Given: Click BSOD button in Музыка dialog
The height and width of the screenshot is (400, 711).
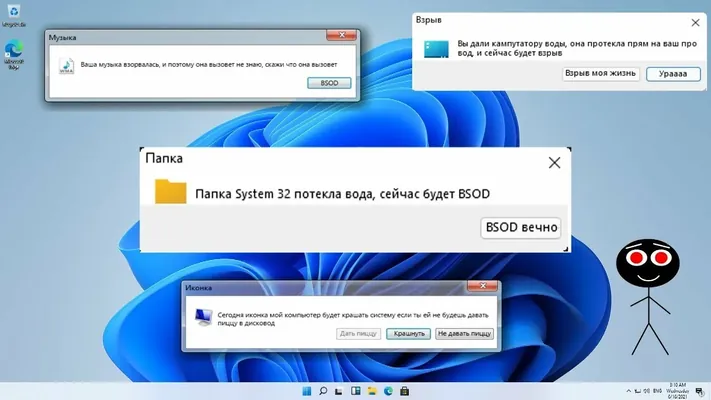Looking at the screenshot, I should [x=329, y=83].
